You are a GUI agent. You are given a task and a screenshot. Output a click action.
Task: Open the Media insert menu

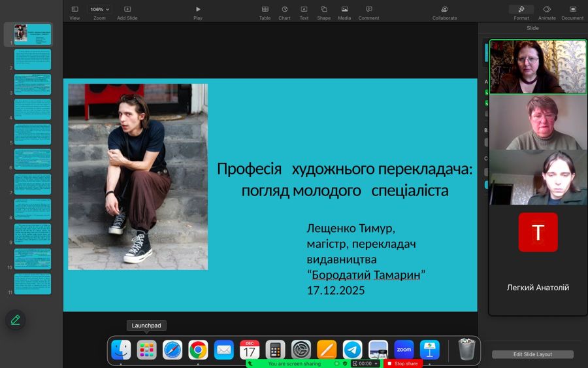(x=344, y=9)
